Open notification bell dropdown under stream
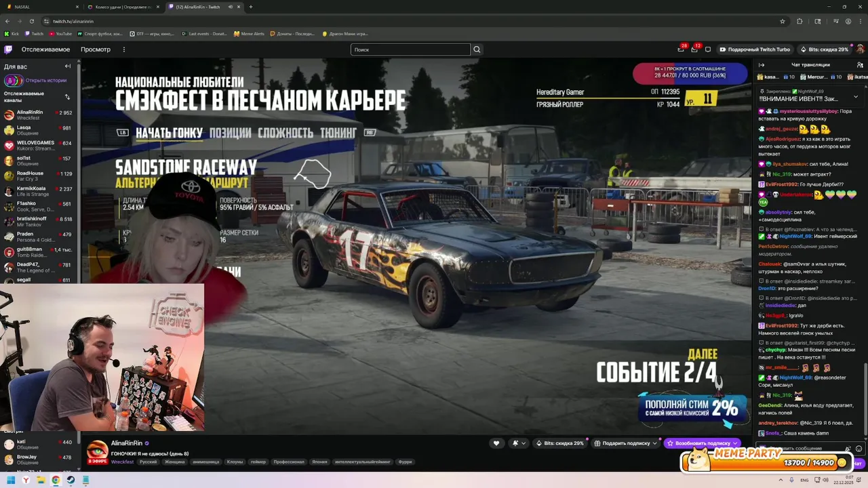The image size is (868, 488). [x=519, y=443]
